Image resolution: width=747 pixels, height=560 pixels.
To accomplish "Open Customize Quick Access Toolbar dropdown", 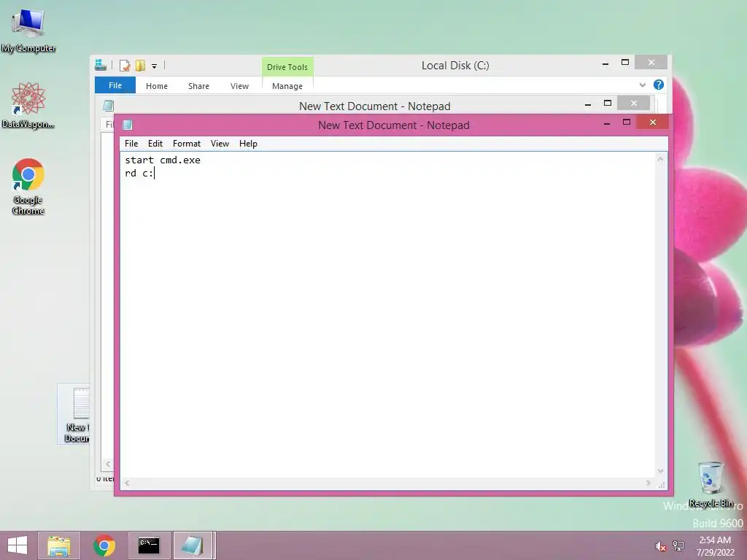I will click(155, 66).
